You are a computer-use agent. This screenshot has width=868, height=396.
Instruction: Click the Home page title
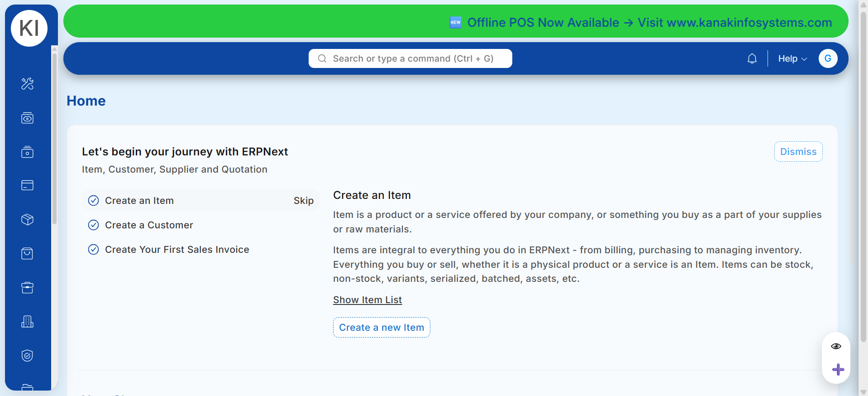(86, 101)
